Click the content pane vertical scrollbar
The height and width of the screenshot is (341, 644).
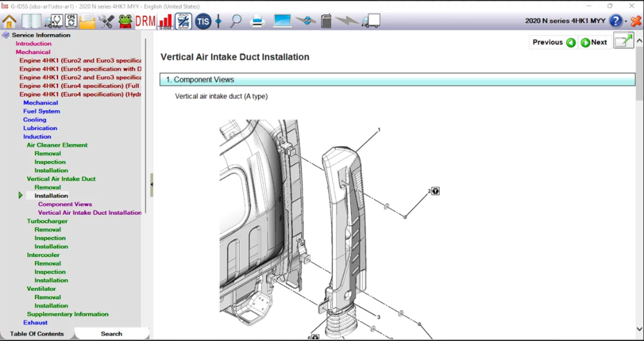click(639, 193)
